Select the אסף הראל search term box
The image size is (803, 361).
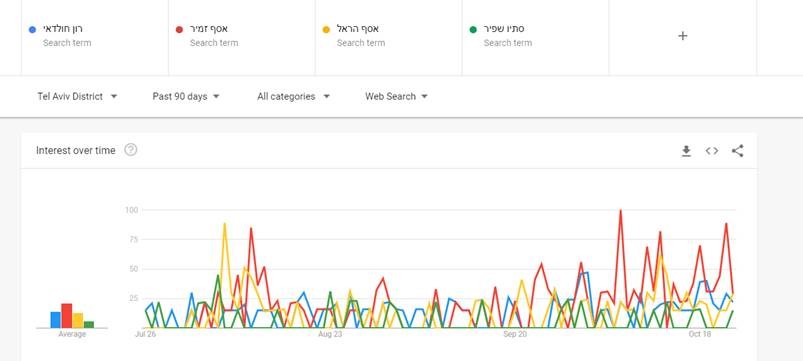point(389,36)
